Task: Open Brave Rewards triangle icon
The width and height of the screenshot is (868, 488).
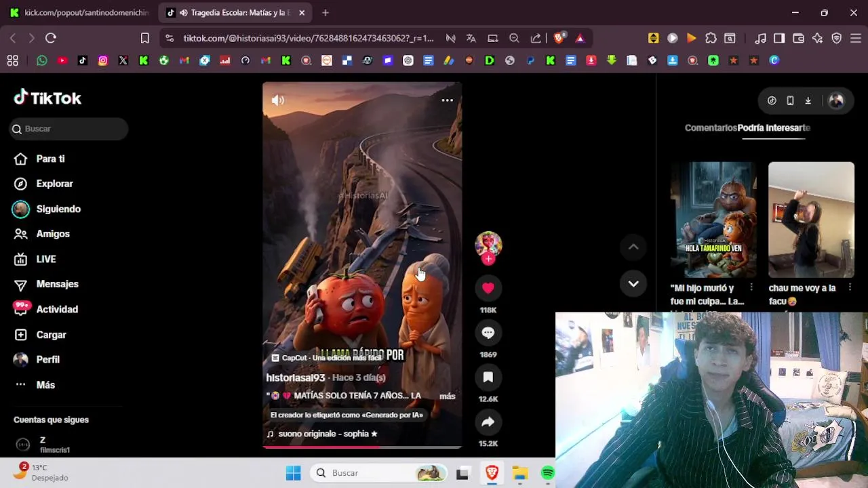Action: pyautogui.click(x=580, y=38)
